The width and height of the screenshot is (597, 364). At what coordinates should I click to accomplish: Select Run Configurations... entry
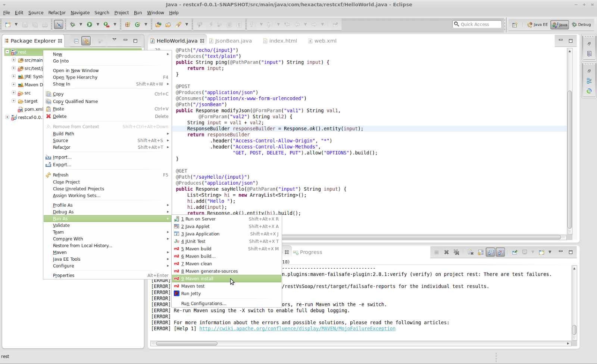pos(226,304)
